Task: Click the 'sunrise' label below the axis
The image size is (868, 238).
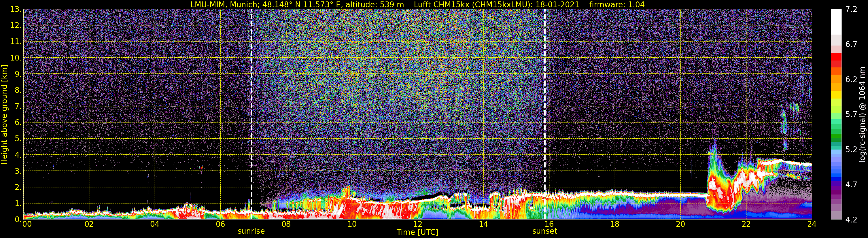Action: click(251, 231)
